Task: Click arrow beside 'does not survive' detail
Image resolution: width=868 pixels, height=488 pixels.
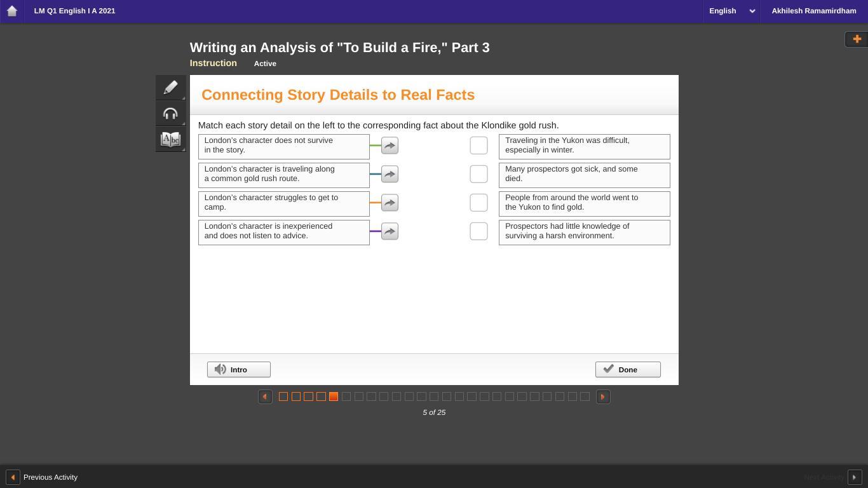Action: 390,146
